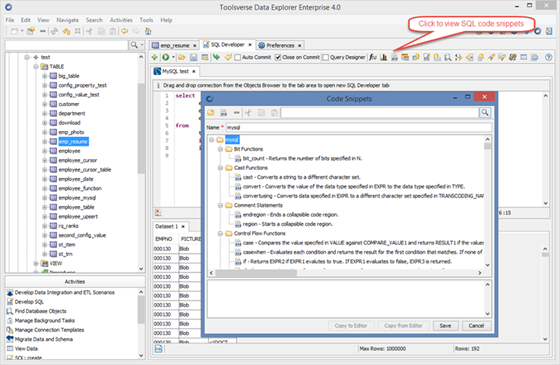Screen dimensions: 560x365
Task: Click the Name input field in Code Snippets
Action: click(x=359, y=128)
